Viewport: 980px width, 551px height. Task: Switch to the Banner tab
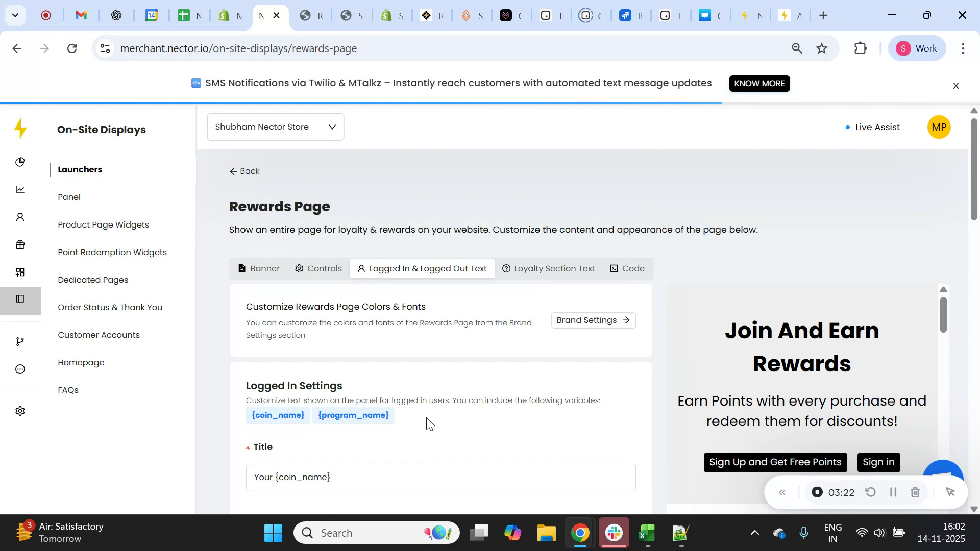(259, 268)
